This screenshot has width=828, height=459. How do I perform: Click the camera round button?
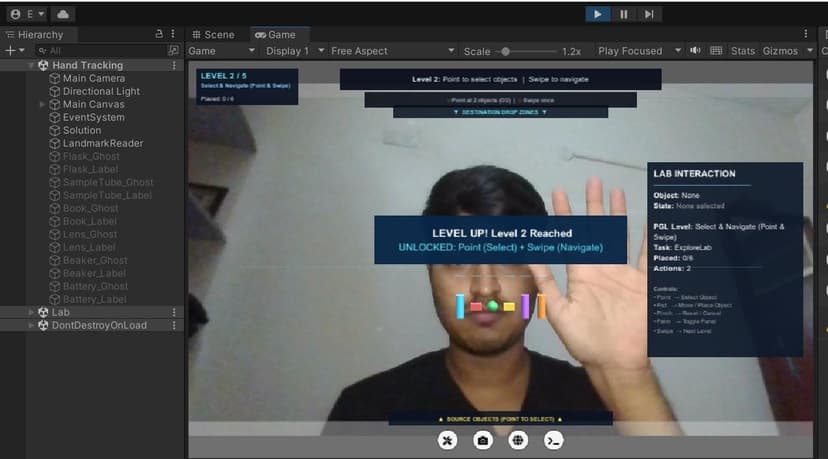coord(483,441)
